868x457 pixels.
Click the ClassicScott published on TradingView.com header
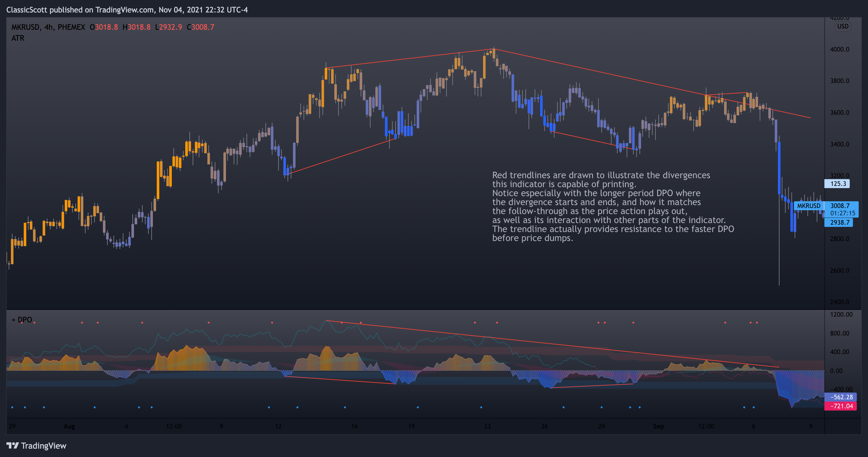click(x=127, y=10)
